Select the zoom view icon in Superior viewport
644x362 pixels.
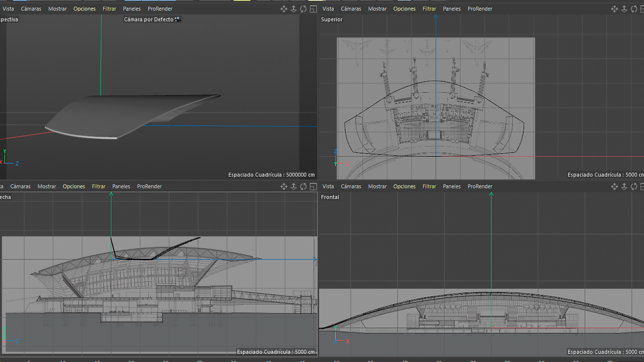(624, 9)
